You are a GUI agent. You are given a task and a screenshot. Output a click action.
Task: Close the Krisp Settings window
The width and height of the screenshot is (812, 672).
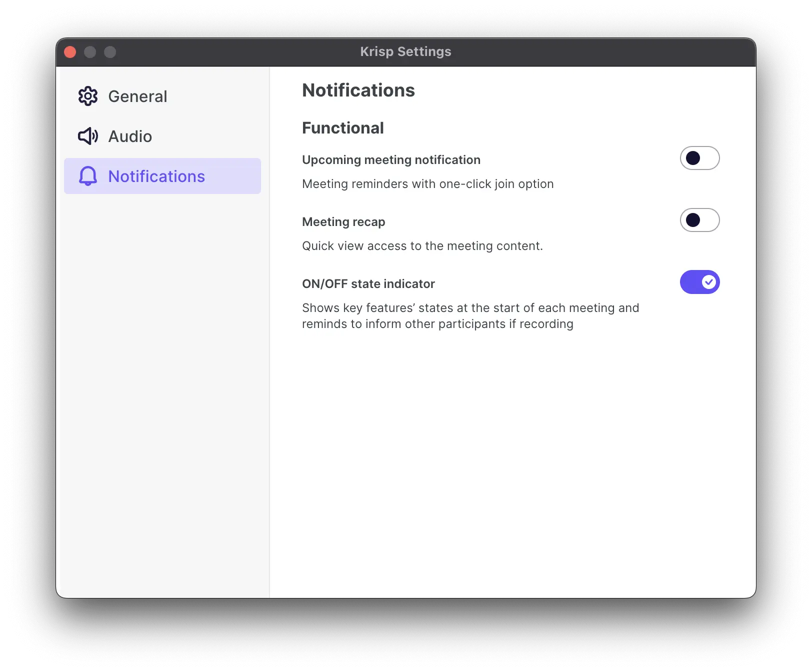point(70,52)
